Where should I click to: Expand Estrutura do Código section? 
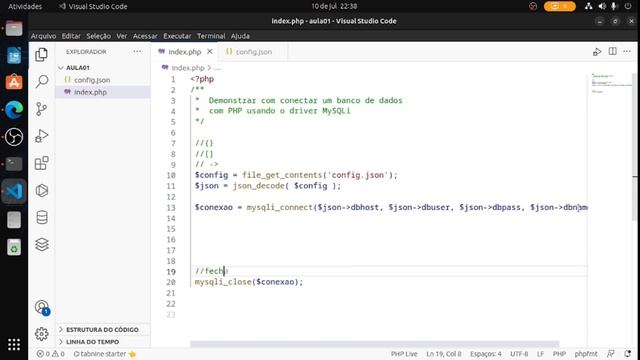(102, 329)
